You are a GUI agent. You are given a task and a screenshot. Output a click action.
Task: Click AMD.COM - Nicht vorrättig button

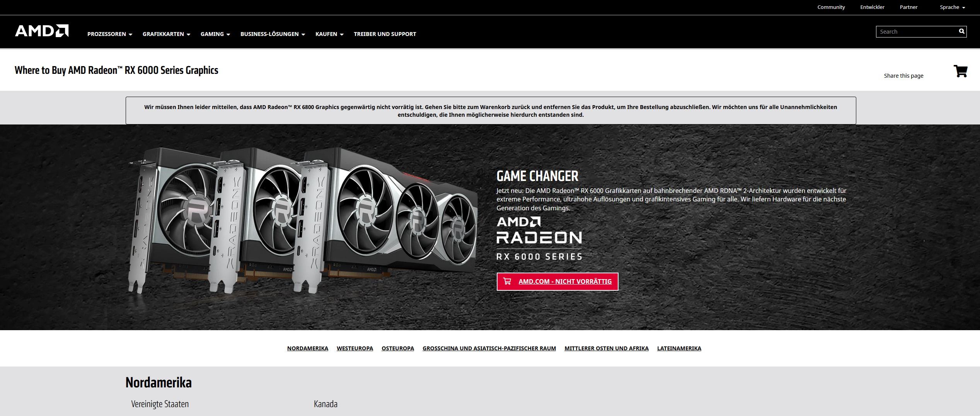557,281
